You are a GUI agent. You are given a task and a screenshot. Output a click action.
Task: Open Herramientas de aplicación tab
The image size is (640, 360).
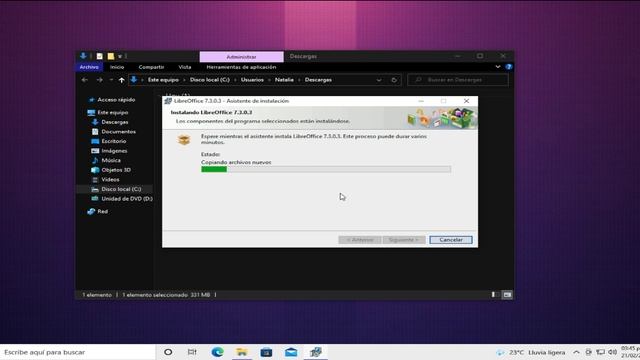point(241,67)
